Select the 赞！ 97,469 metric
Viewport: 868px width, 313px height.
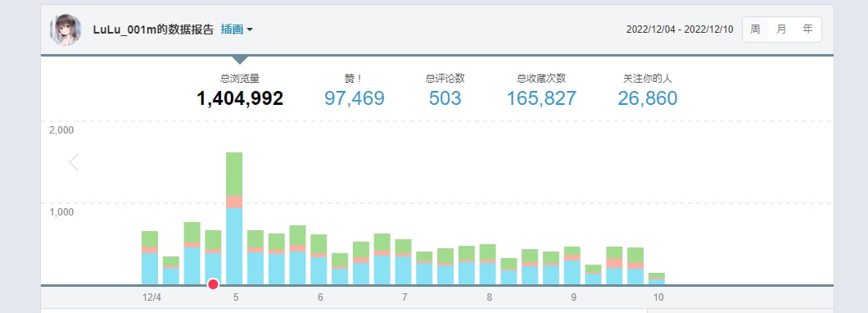pos(355,90)
